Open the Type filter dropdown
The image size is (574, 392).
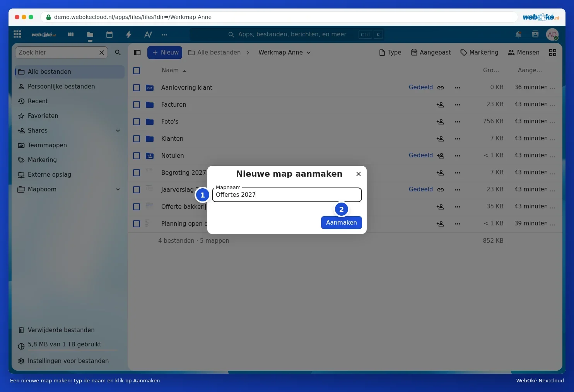390,53
